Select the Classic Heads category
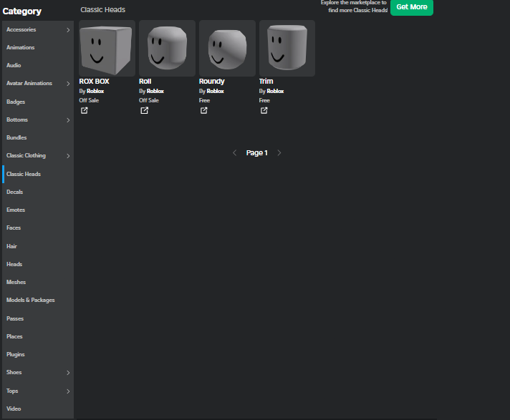 coord(38,174)
